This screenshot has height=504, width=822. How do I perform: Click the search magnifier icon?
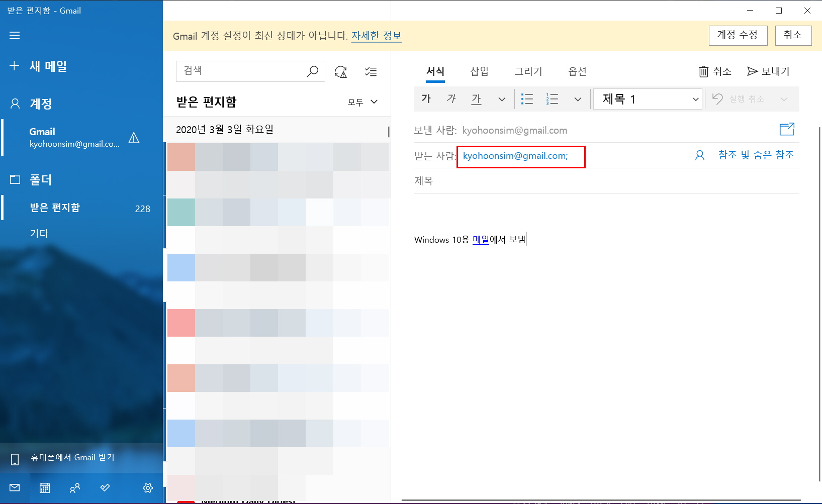click(x=313, y=71)
